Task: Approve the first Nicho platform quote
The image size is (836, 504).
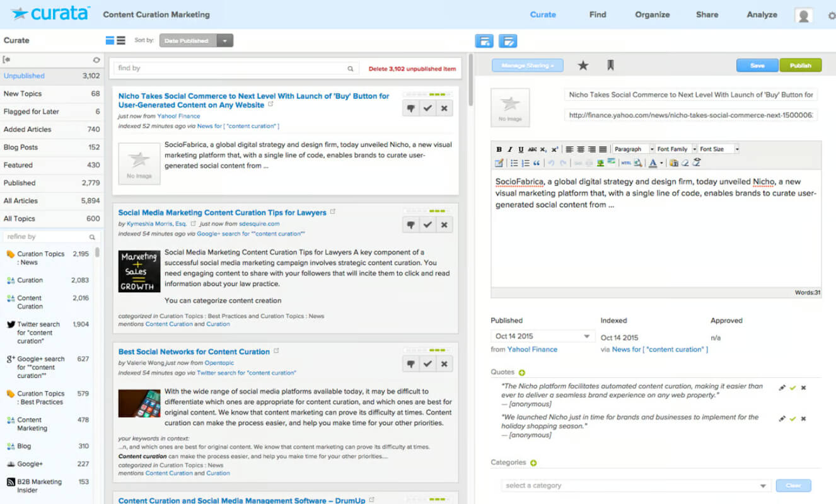Action: 792,387
